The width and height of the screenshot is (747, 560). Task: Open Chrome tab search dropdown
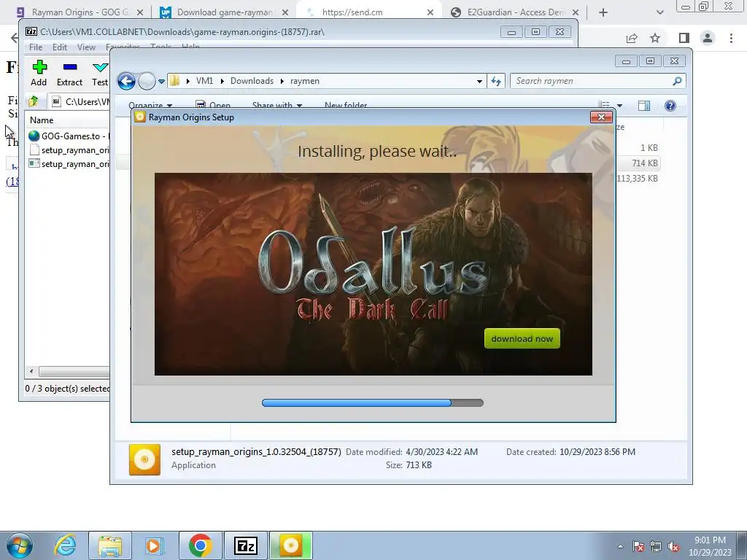[x=659, y=12]
